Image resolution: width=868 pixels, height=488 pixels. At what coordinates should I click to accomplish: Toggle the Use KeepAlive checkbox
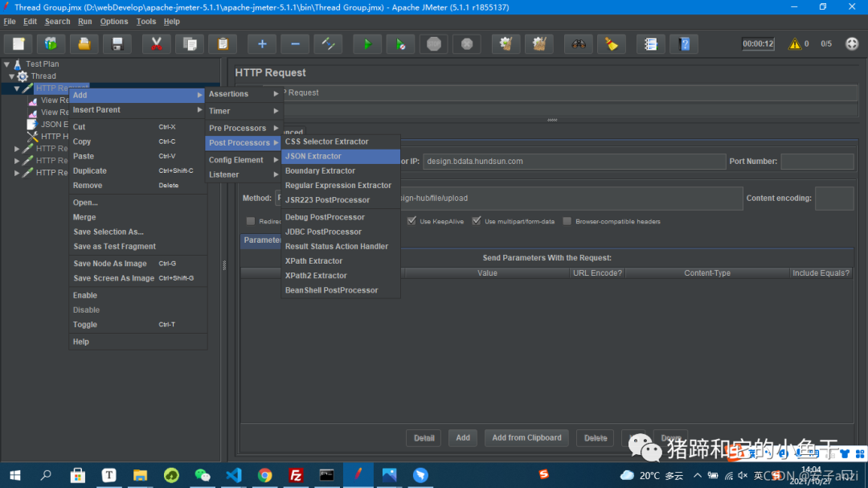click(411, 221)
